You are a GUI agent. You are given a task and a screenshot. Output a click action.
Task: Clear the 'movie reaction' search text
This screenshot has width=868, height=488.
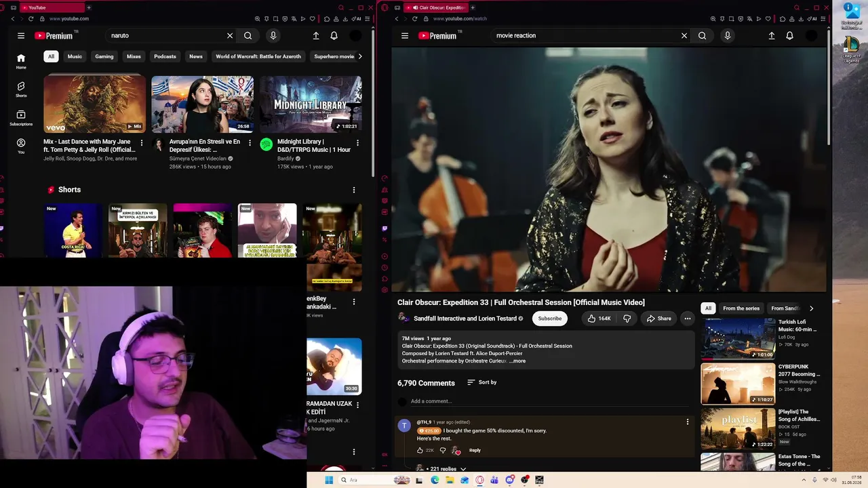click(684, 36)
